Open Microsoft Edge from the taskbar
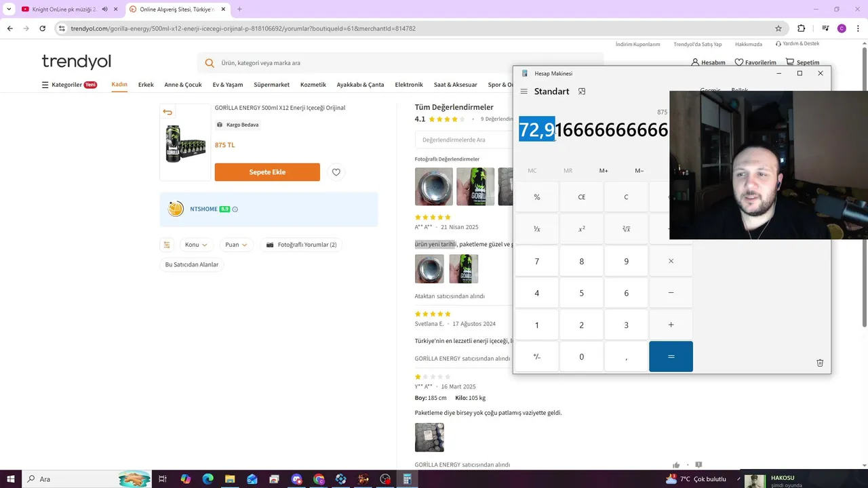The width and height of the screenshot is (868, 488). pyautogui.click(x=208, y=479)
